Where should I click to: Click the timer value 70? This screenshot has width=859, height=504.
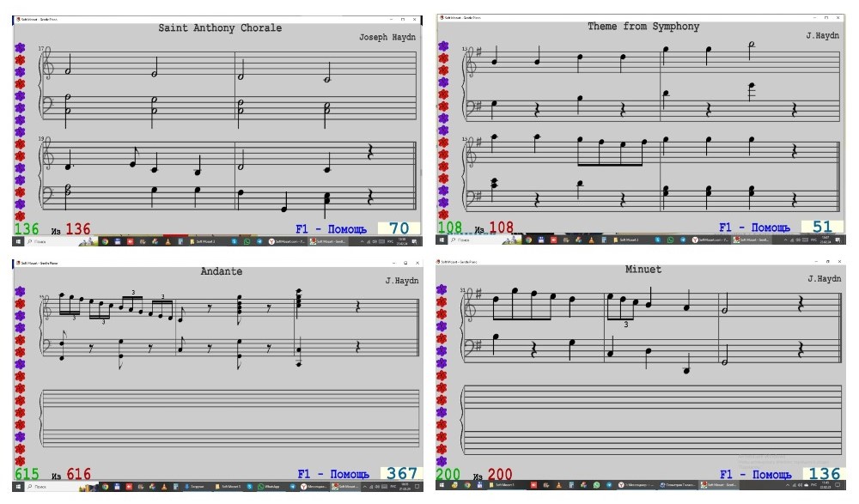[x=399, y=228]
